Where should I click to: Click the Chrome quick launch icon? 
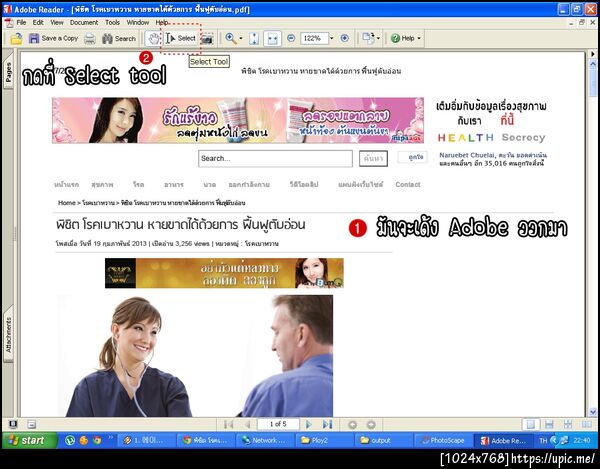(x=97, y=440)
